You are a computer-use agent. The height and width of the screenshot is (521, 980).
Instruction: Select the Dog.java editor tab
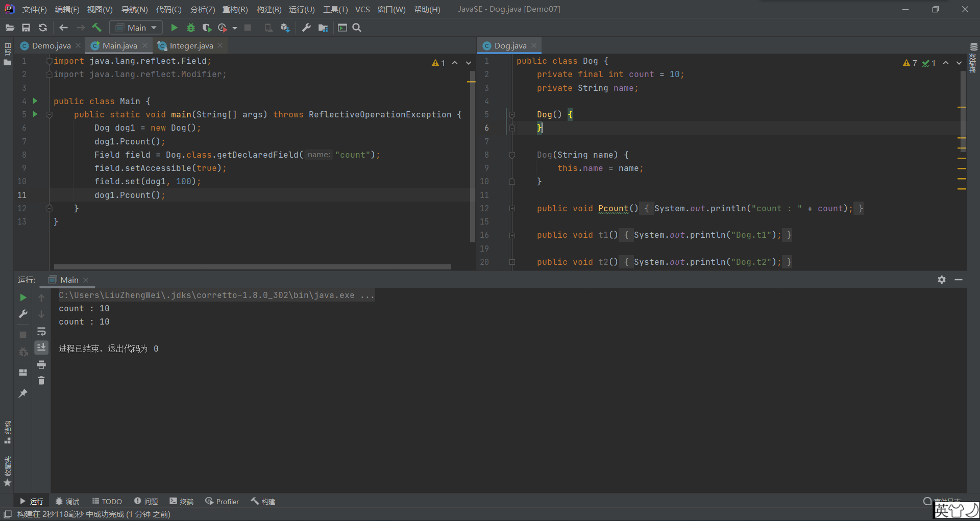[510, 45]
